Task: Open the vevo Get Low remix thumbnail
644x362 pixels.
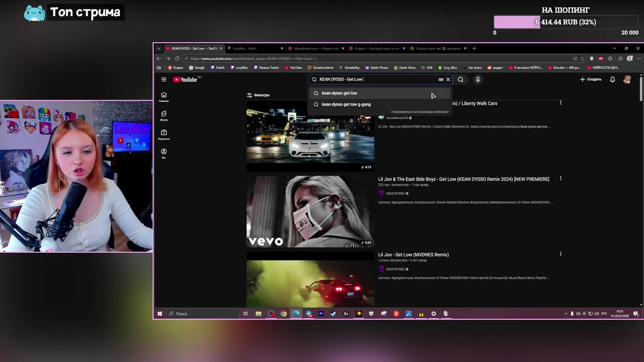Action: (310, 211)
